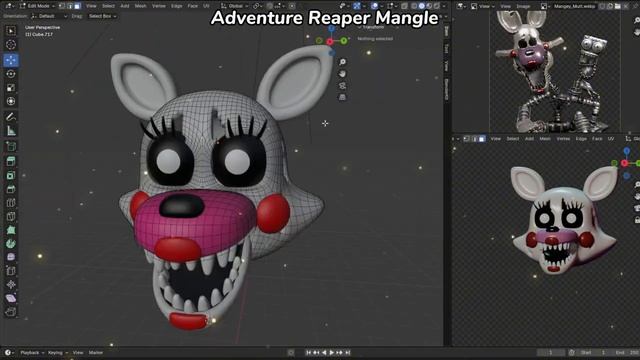Screen dimensions: 640x360
Task: Open the Select menu in main viewport
Action: tap(108, 6)
